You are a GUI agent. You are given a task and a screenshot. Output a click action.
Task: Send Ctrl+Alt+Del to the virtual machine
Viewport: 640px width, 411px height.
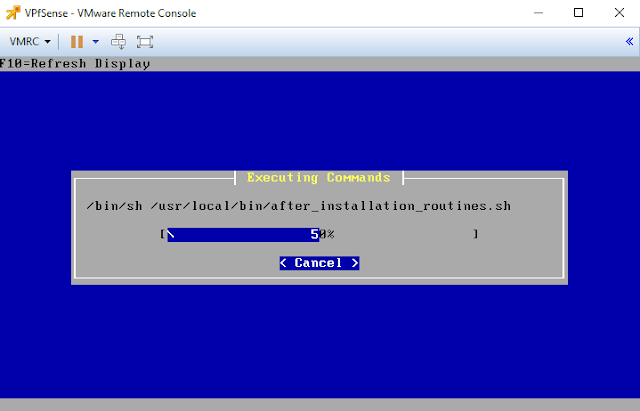click(118, 42)
